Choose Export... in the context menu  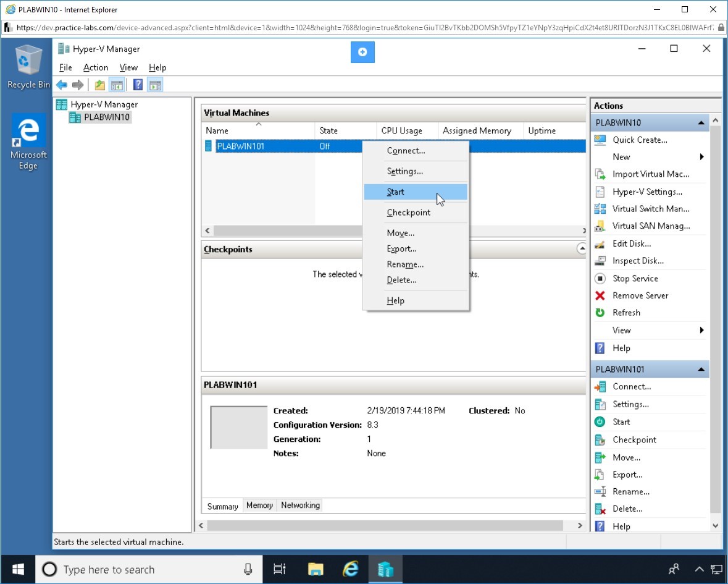pos(416,248)
